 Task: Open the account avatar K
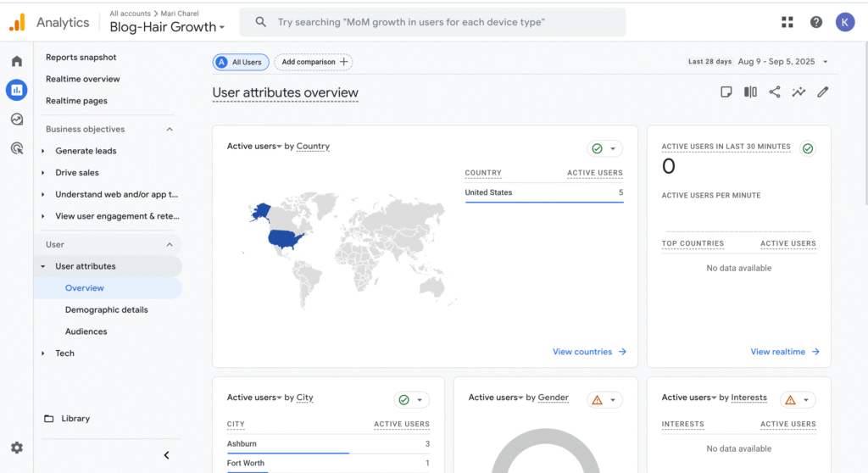pos(845,22)
